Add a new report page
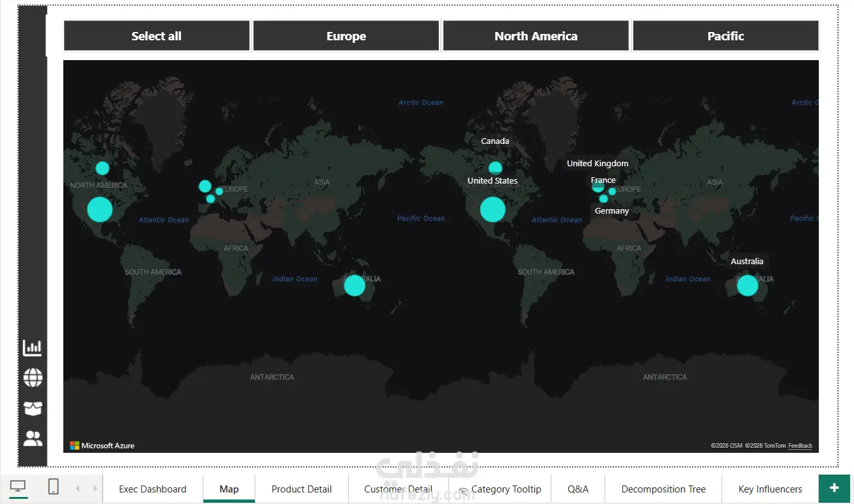The height and width of the screenshot is (504, 854). point(834,489)
